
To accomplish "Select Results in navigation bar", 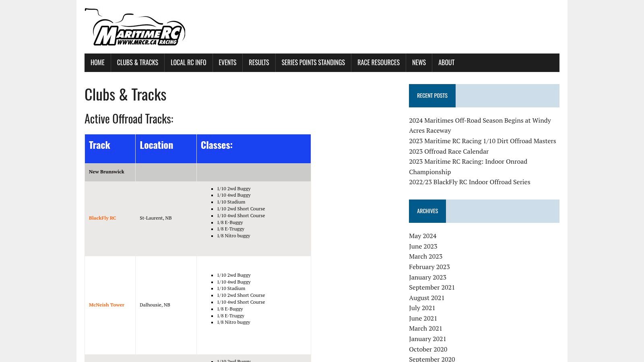I will [x=259, y=63].
